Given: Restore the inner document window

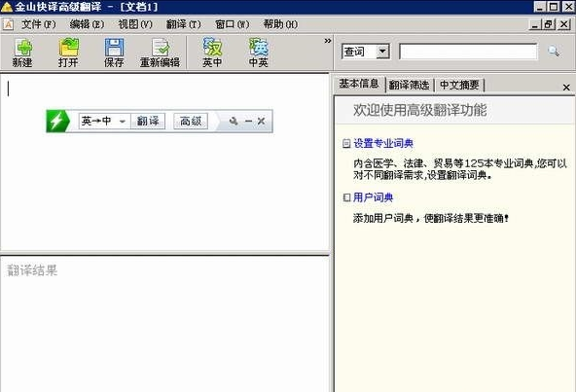Looking at the screenshot, I should pos(549,24).
